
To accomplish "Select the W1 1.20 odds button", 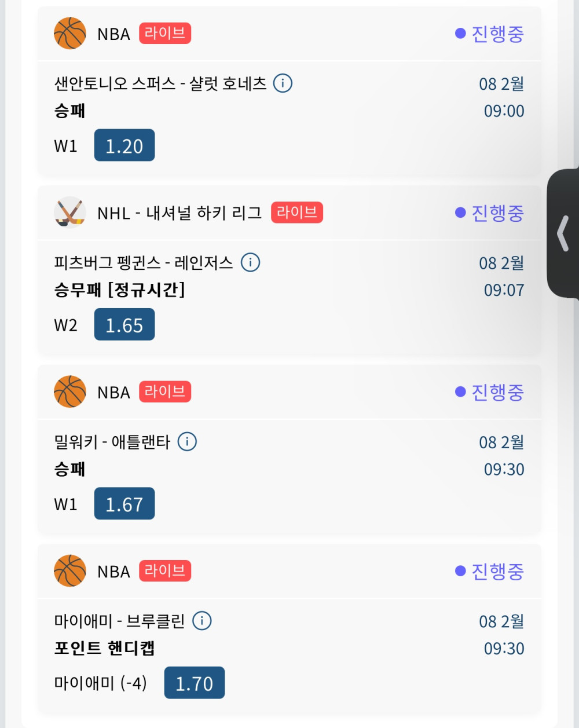I will [x=124, y=145].
